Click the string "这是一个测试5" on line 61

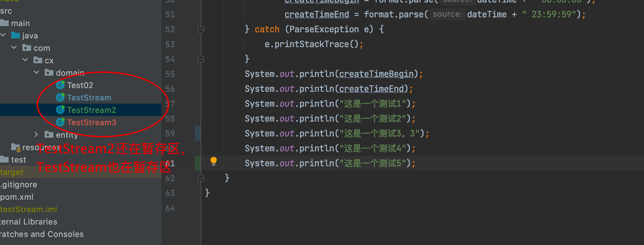click(x=373, y=163)
